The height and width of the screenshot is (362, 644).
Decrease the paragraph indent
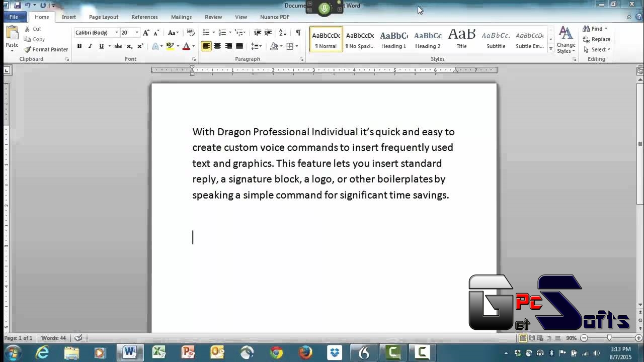tap(258, 32)
